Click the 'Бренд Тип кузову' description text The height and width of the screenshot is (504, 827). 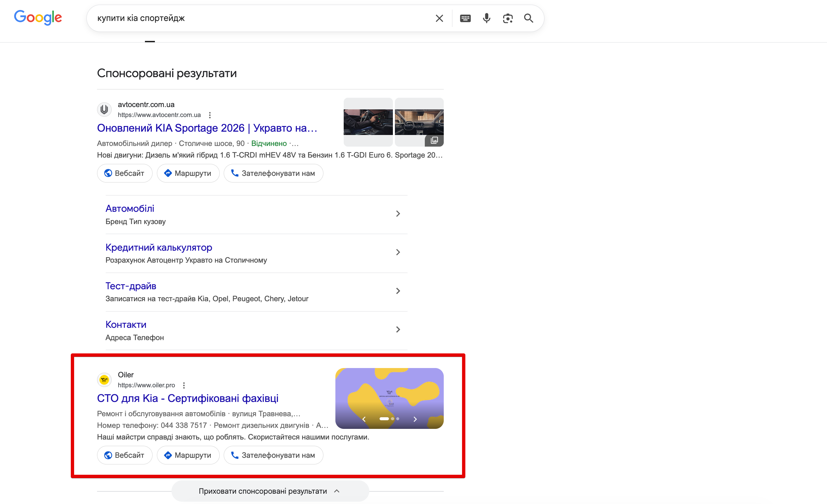[136, 222]
